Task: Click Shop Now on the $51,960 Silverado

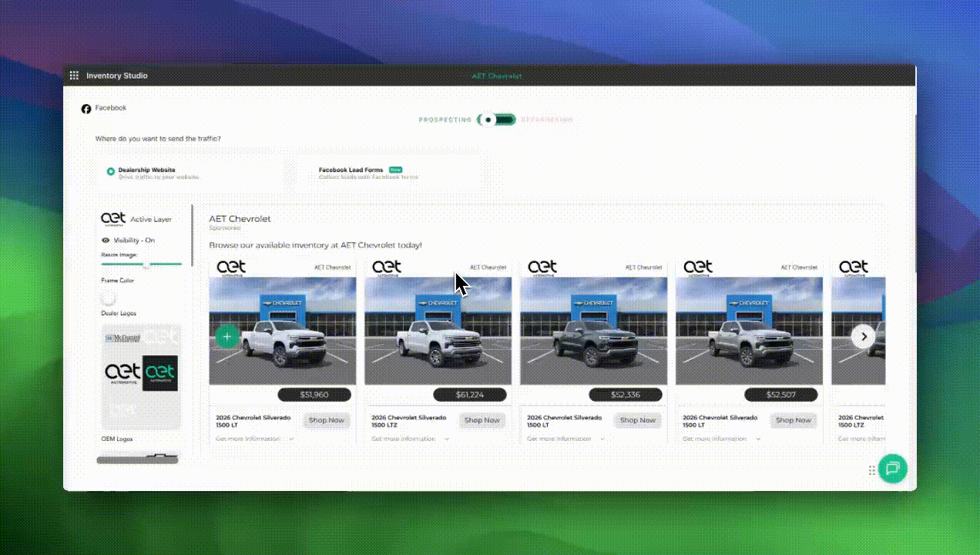Action: click(327, 420)
